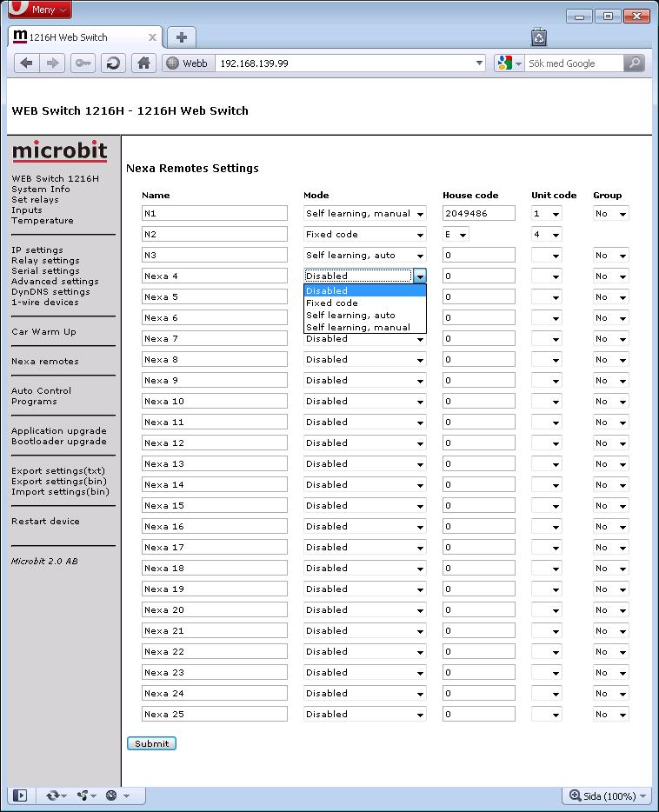
Task: Click Import settings(bin)
Action: 60,491
